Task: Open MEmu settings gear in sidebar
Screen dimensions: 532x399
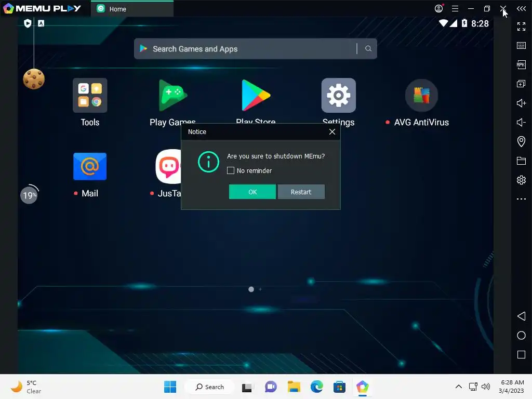Action: (521, 180)
